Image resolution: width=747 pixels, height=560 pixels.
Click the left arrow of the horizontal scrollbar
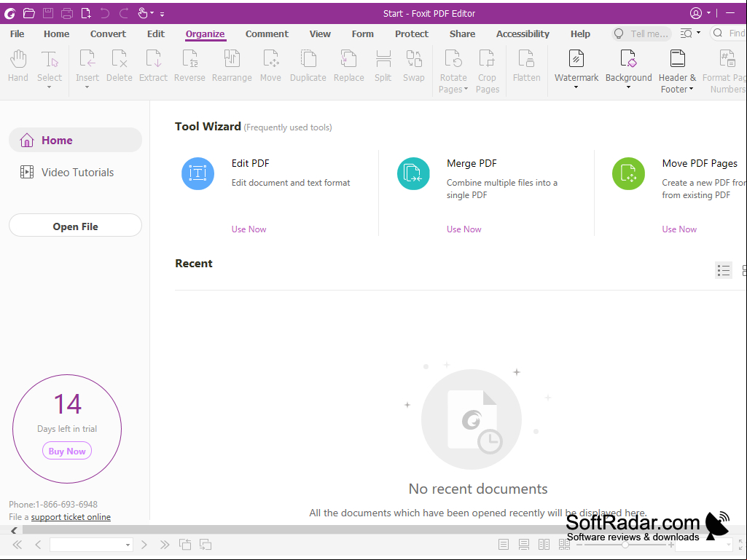coord(14,530)
